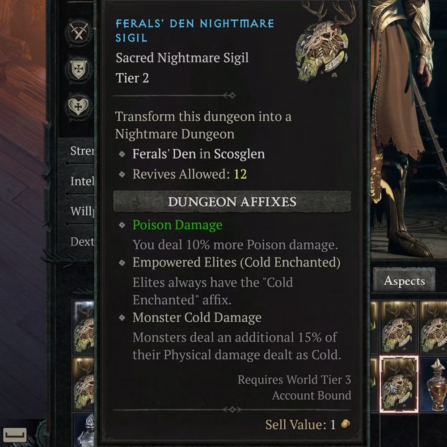
Task: Click the potion bottle item on right
Action: click(x=434, y=384)
